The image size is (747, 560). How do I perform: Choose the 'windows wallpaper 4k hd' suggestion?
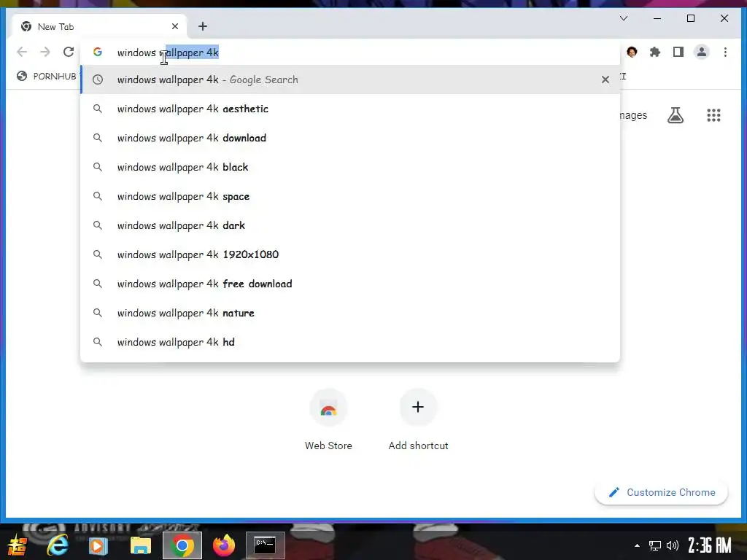350,342
